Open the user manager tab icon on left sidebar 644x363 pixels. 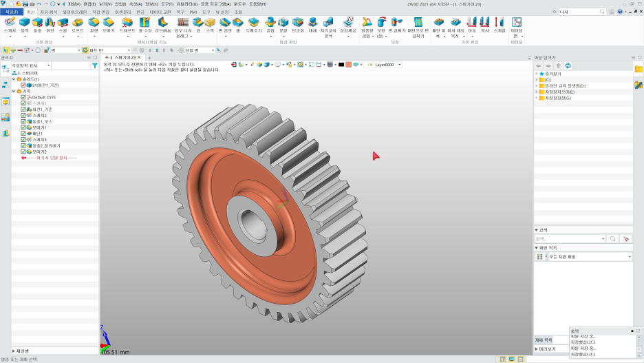click(x=6, y=133)
